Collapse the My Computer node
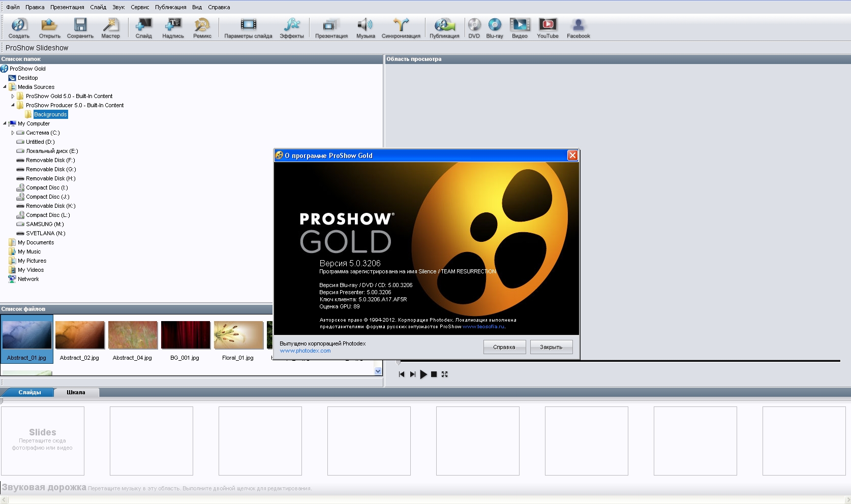Image resolution: width=851 pixels, height=504 pixels. coord(5,123)
